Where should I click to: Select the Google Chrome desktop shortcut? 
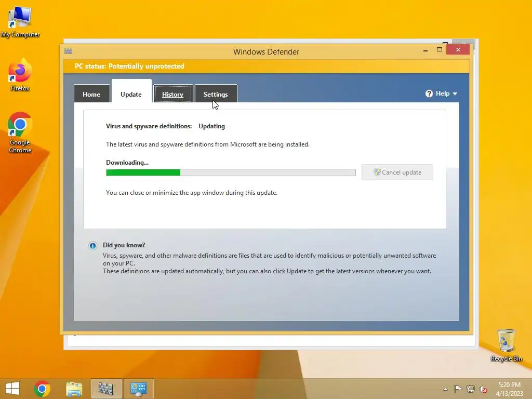pyautogui.click(x=20, y=132)
